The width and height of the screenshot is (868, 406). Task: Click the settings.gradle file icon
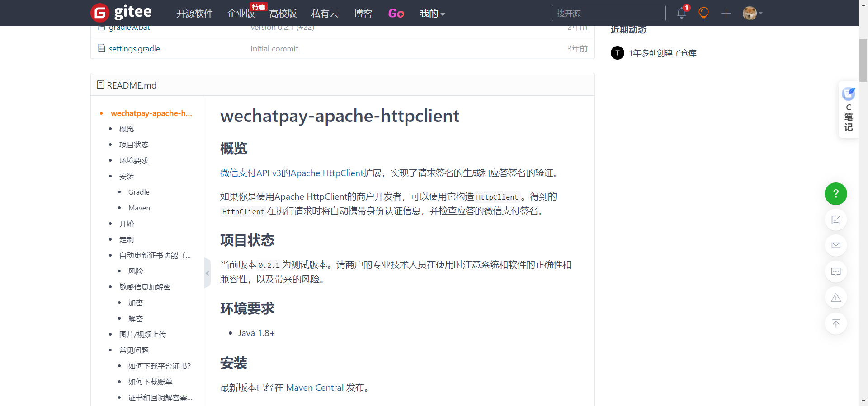[x=102, y=48]
